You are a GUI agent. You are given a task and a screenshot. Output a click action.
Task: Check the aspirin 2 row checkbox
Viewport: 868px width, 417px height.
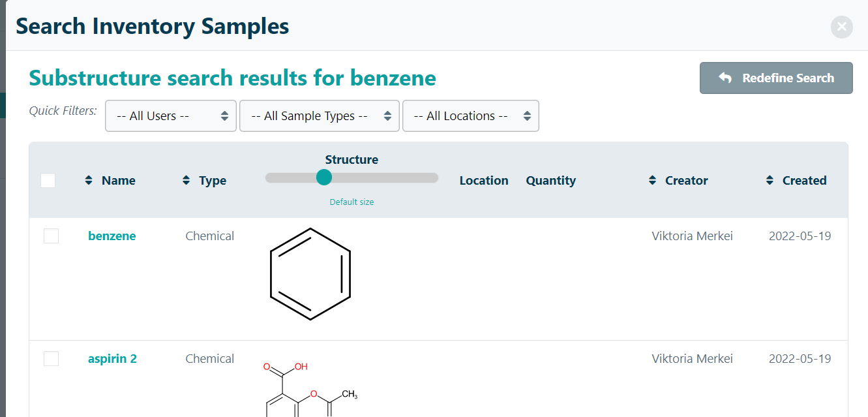click(51, 359)
